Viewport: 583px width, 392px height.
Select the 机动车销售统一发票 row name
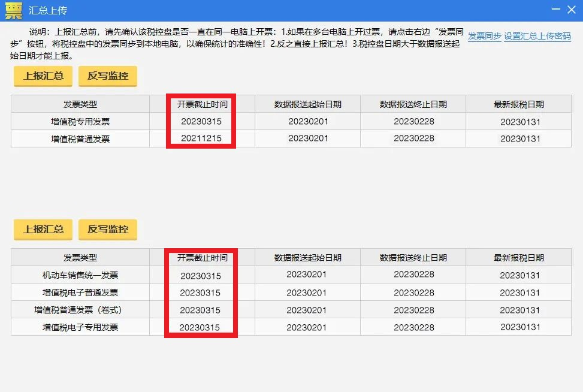click(x=80, y=275)
